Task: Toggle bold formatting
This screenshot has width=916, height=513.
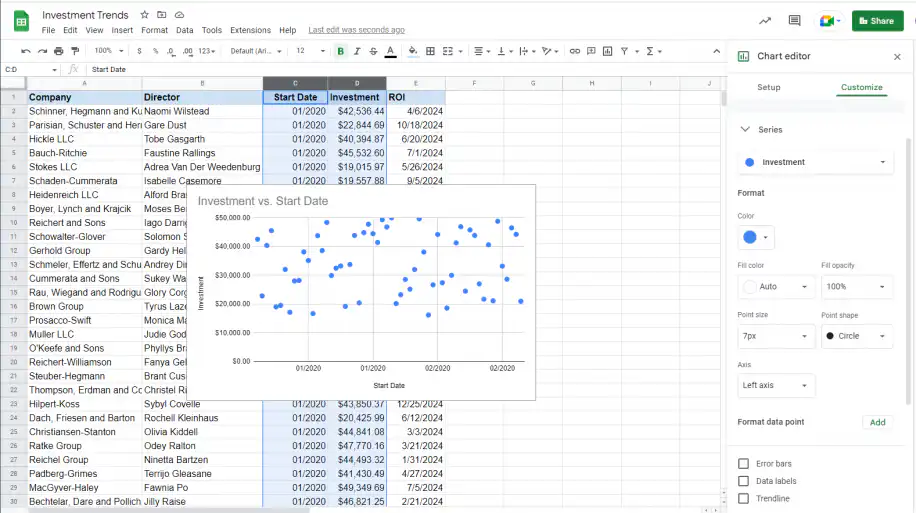Action: 341,51
